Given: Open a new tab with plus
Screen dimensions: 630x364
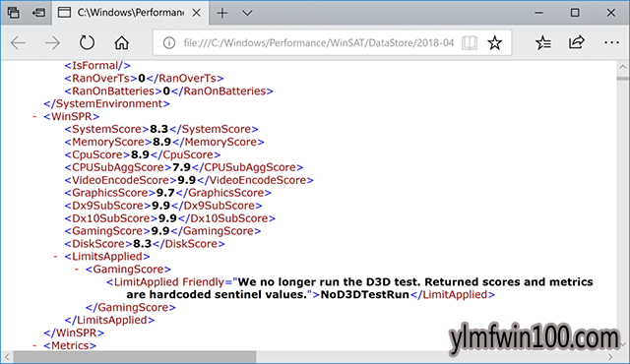Looking at the screenshot, I should pyautogui.click(x=222, y=13).
